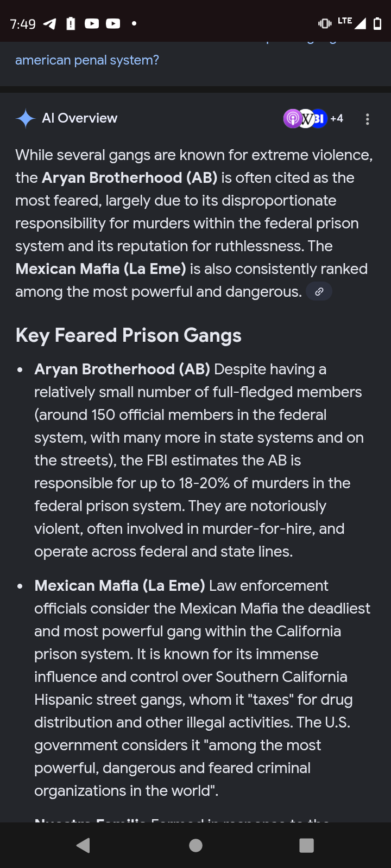Tap the bold Mexican Mafia (La Eme) bullet title
This screenshot has width=391, height=868.
tap(119, 586)
